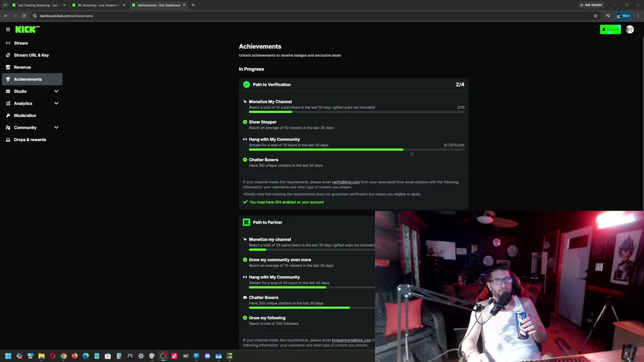Open the Revenue page
This screenshot has width=644, height=362.
click(x=32, y=67)
